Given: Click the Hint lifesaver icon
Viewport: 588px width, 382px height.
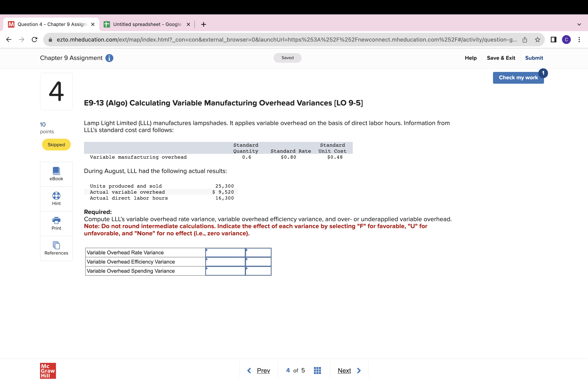Looking at the screenshot, I should pyautogui.click(x=56, y=196).
